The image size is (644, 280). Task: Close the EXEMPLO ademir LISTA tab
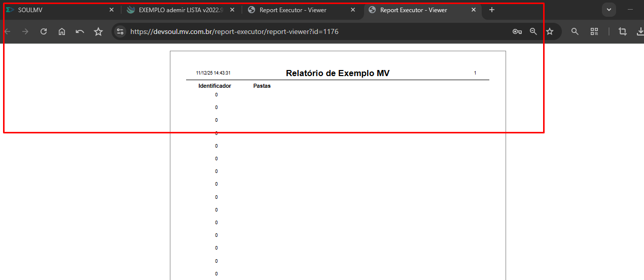click(232, 10)
